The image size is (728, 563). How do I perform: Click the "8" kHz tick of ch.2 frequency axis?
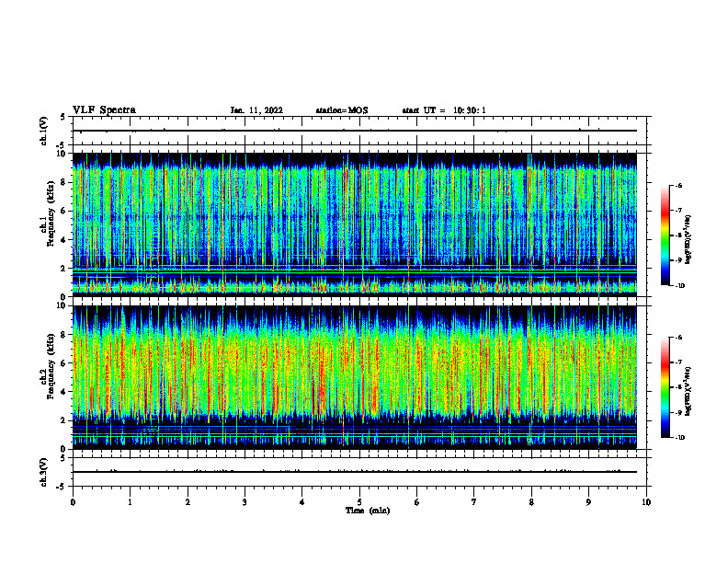[64, 335]
